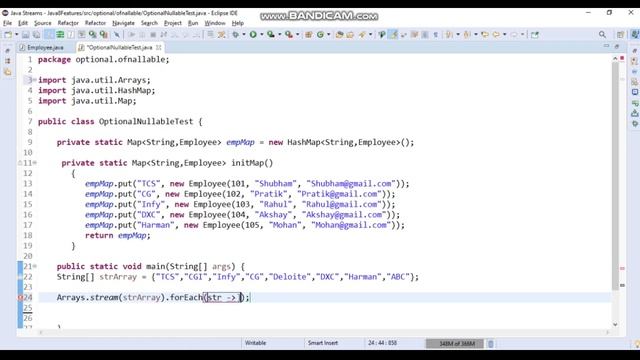Toggle Block Selection Mode icon

425,35
